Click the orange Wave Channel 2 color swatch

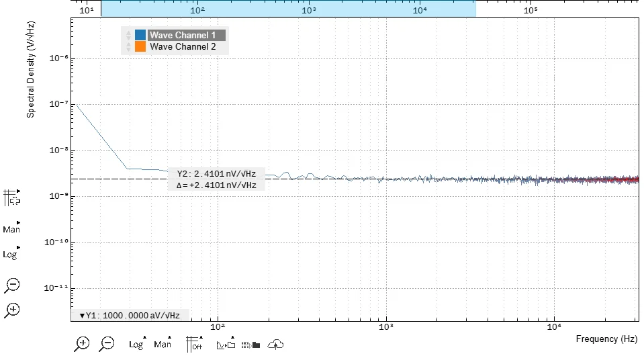[x=140, y=46]
